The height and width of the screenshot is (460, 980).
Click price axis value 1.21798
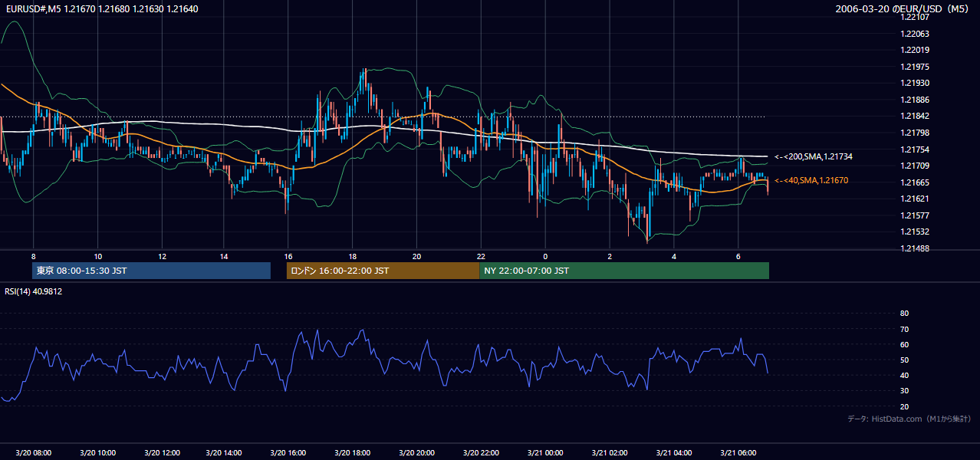[x=914, y=133]
